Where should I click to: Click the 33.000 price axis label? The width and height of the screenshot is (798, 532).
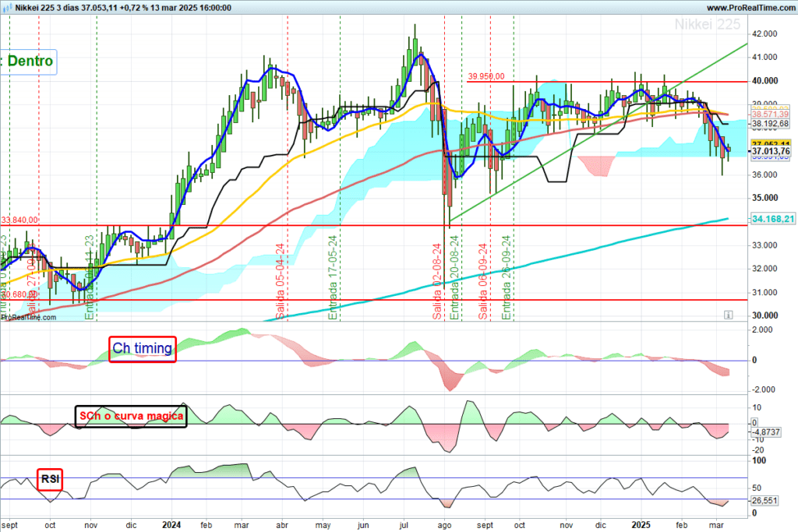point(764,245)
